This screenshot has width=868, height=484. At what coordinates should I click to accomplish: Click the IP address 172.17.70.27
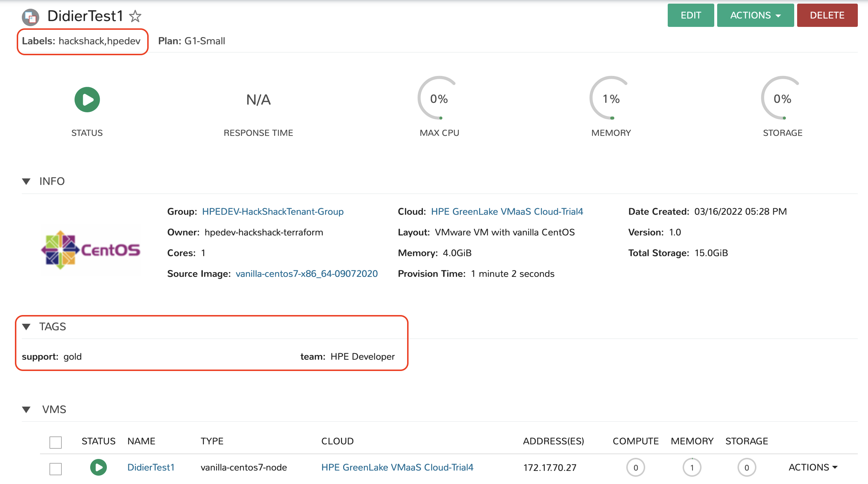[550, 468]
